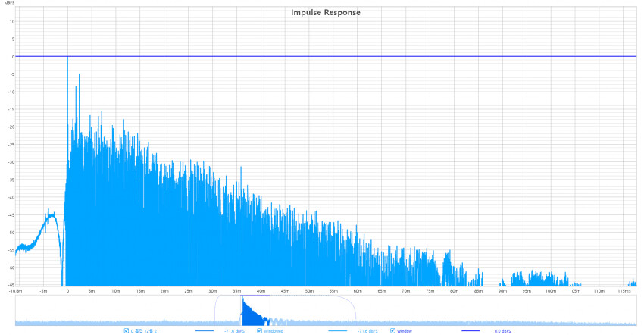The width and height of the screenshot is (644, 335).
Task: Click the -40 label on the dBFS axis
Action: tap(11, 197)
